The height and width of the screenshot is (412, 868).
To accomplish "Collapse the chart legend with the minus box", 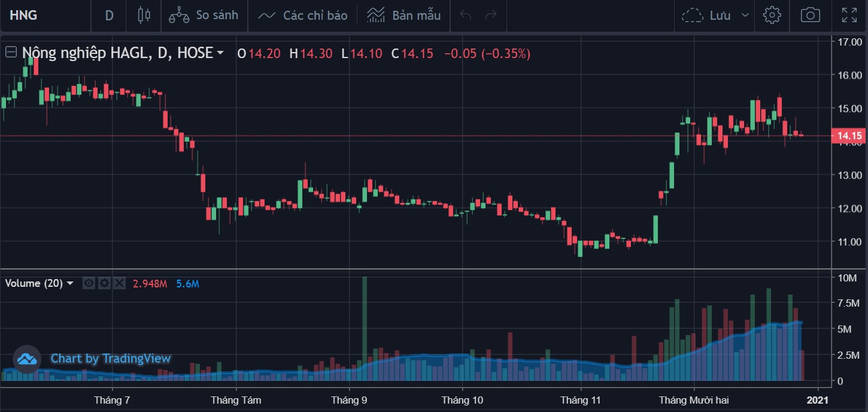I will [11, 52].
